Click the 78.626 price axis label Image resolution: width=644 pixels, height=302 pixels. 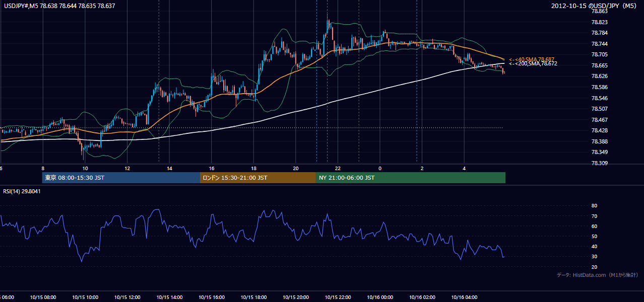pyautogui.click(x=600, y=76)
